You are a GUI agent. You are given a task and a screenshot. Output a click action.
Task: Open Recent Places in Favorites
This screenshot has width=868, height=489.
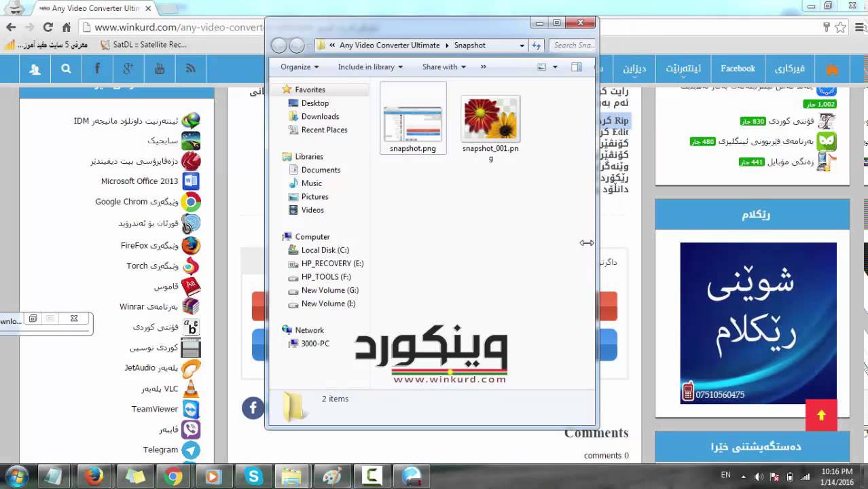point(324,130)
